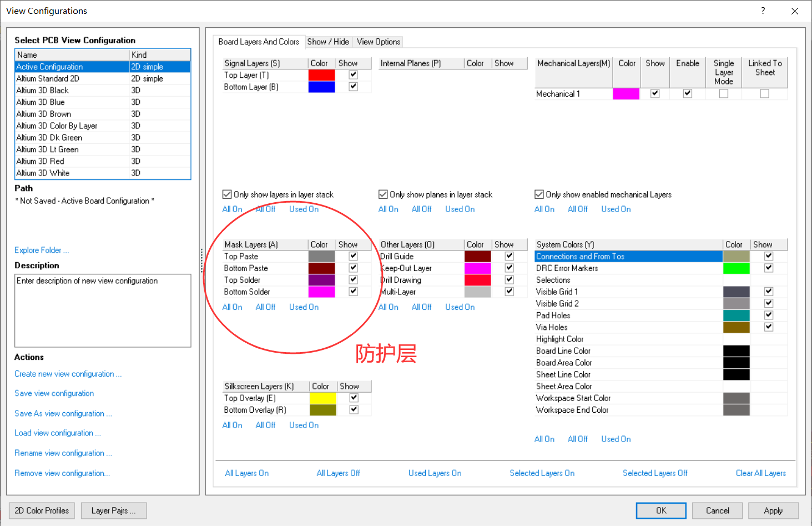The height and width of the screenshot is (526, 812).
Task: Click Selected Layers Off link
Action: click(x=655, y=473)
